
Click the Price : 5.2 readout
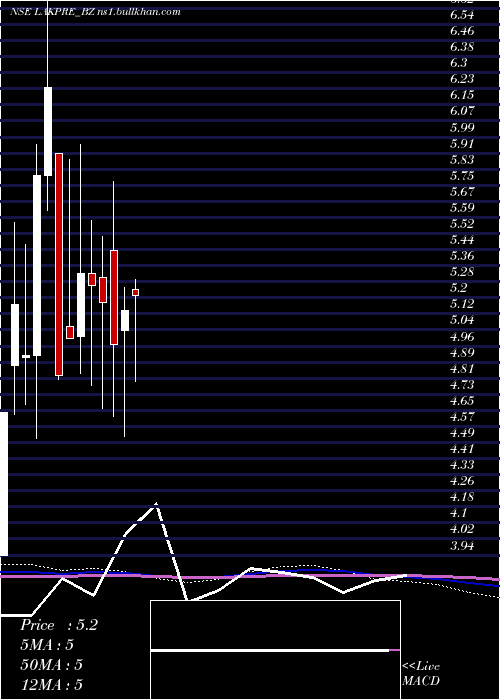[x=58, y=625]
